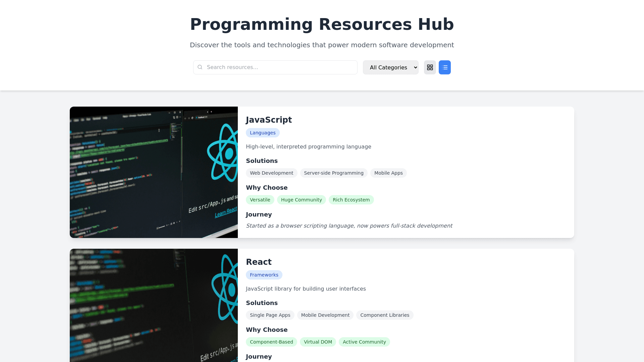Open the JavaScript resource title

(x=269, y=120)
